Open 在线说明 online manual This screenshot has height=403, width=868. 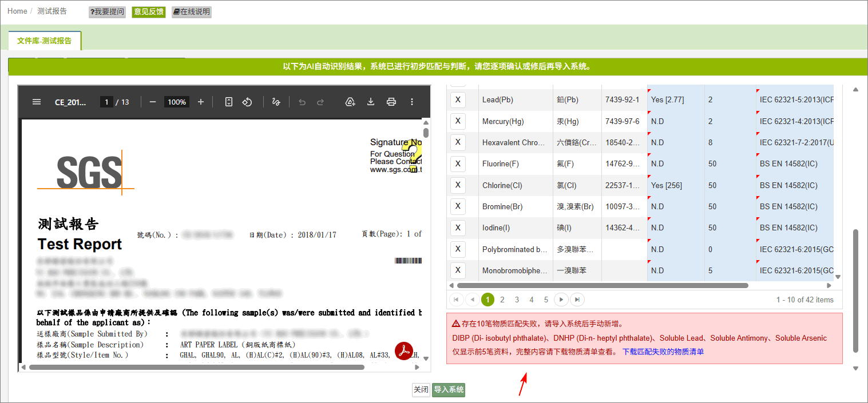(192, 12)
